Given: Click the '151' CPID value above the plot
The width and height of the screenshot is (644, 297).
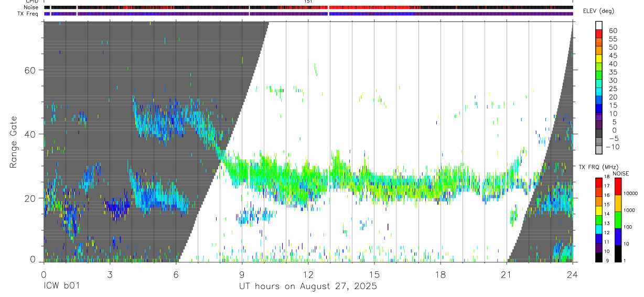Looking at the screenshot, I should click(x=308, y=2).
